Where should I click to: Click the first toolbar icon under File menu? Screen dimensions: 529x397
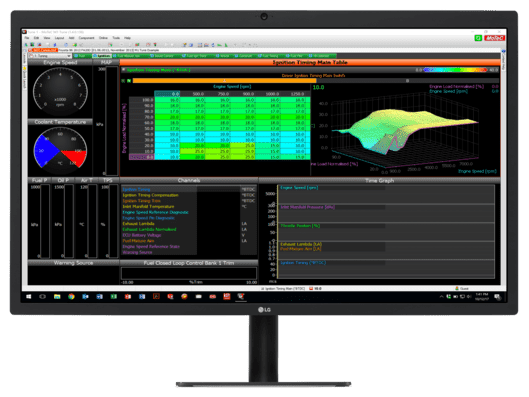26,45
